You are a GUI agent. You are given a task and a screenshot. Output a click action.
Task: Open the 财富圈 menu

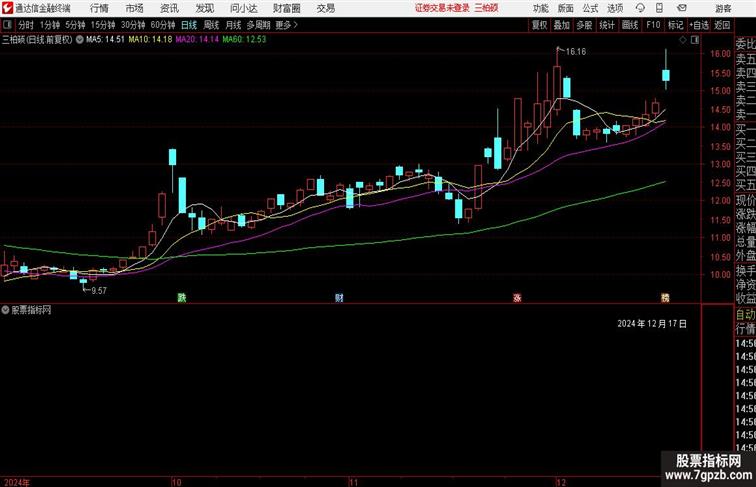click(287, 8)
